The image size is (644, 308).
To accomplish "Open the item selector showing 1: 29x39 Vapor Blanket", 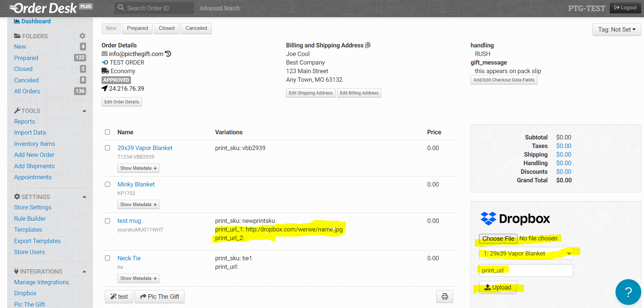I will pos(526,253).
